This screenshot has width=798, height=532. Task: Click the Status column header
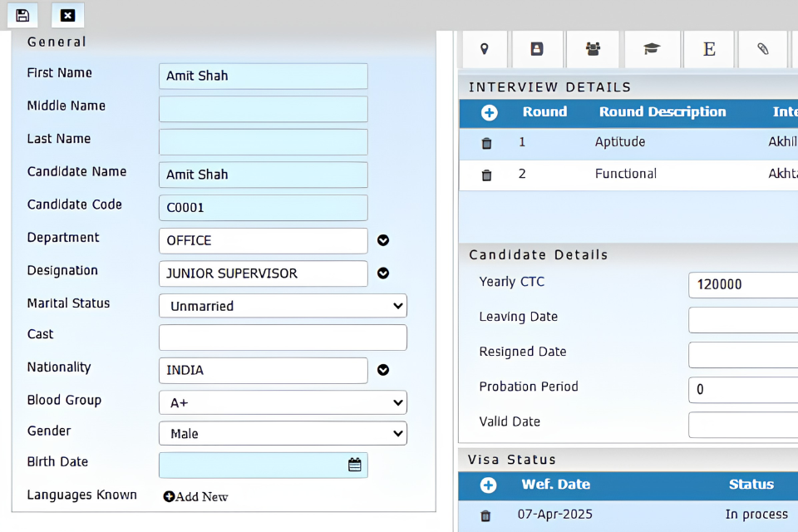(751, 484)
